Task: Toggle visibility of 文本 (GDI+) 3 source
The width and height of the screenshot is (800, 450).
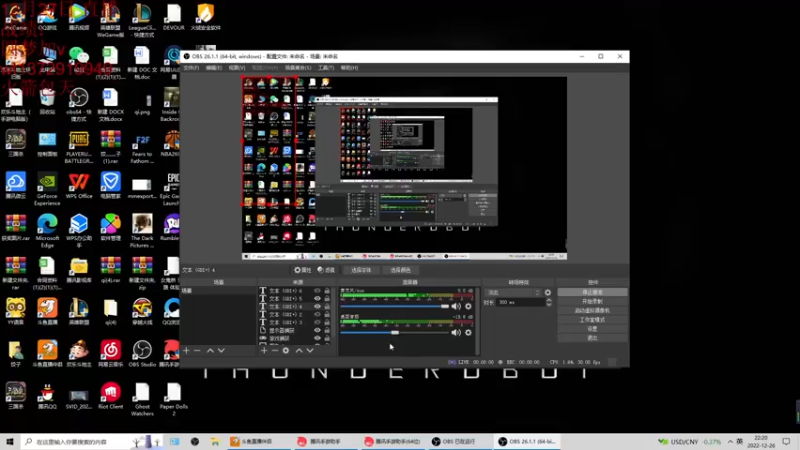Action: [x=317, y=322]
